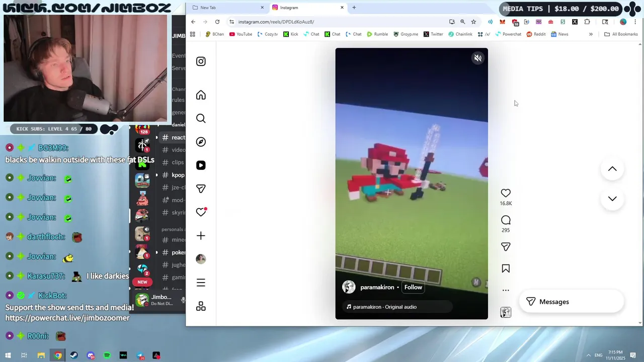Open Direct messages paper-plane in sidebar
Viewport: 644px width, 362px height.
pos(201,189)
